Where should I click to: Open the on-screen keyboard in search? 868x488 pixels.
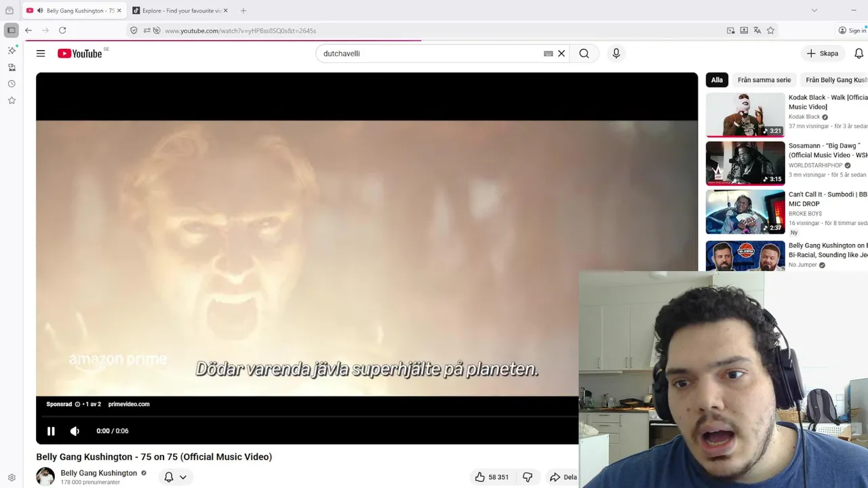click(x=548, y=54)
